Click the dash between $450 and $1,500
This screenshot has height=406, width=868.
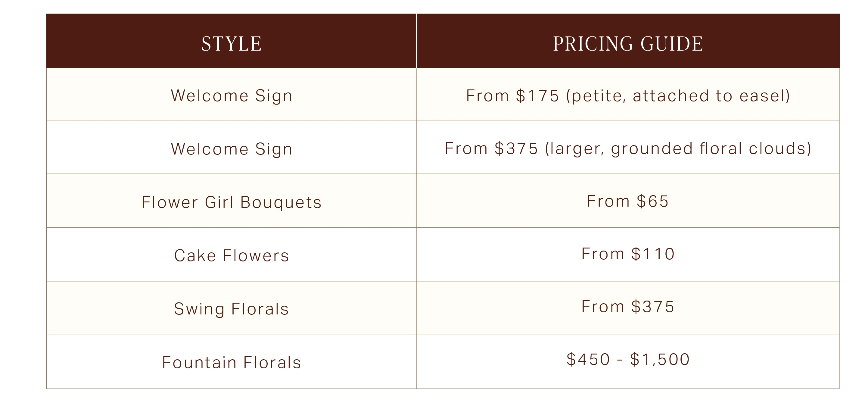(620, 360)
